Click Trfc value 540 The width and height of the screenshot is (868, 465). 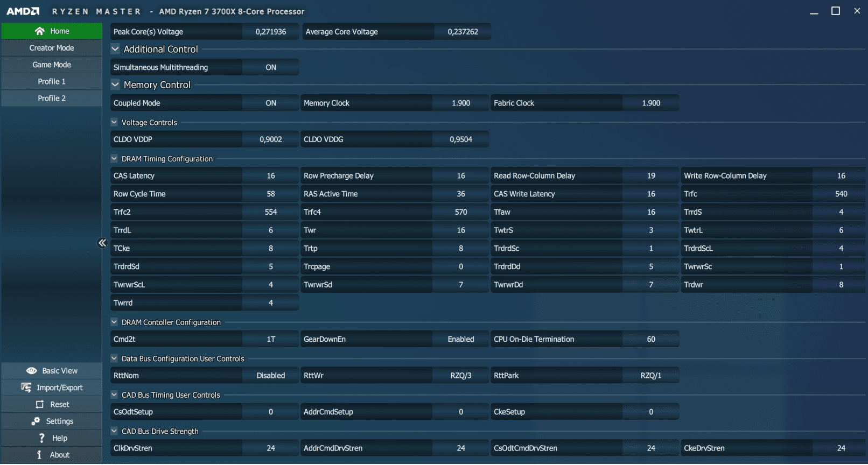coord(841,194)
